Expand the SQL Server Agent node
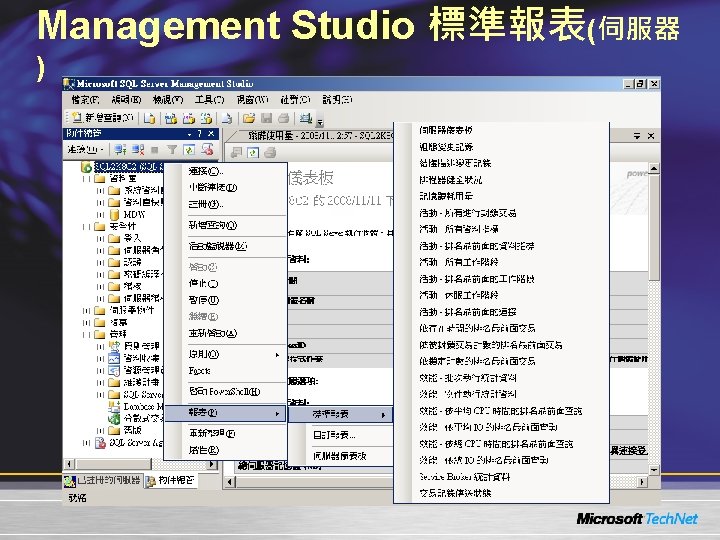The image size is (720, 540). pyautogui.click(x=86, y=443)
